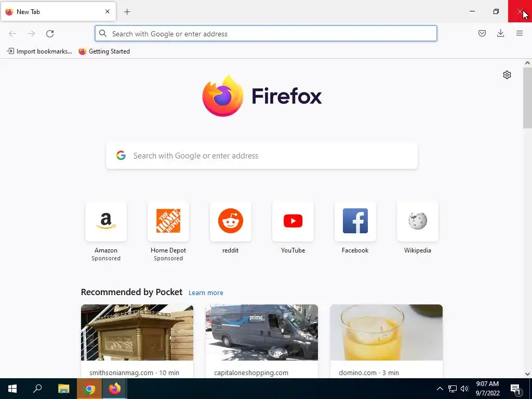Open the Firefox application menu

point(520,33)
